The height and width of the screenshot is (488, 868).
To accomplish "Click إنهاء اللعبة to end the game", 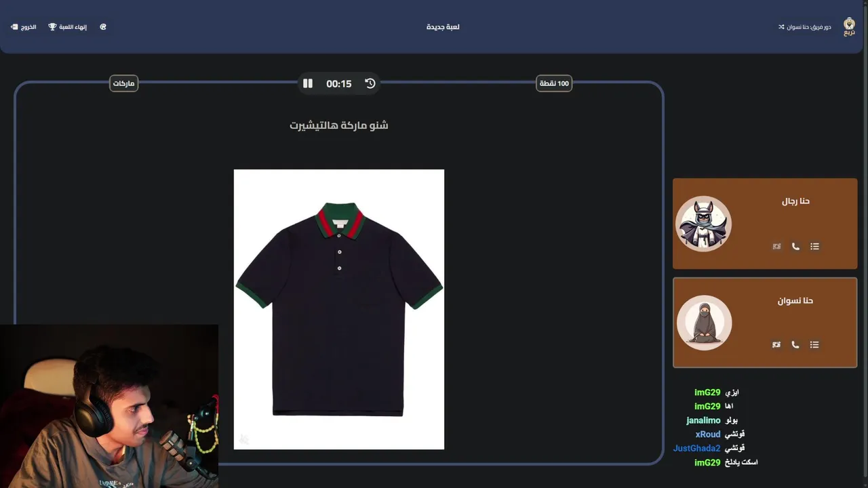I will 68,27.
